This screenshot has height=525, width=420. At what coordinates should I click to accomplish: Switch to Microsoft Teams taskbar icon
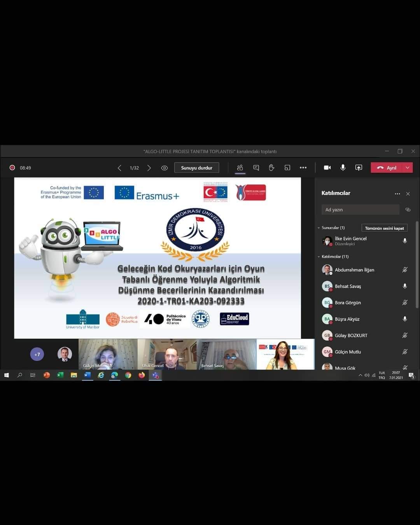click(155, 375)
